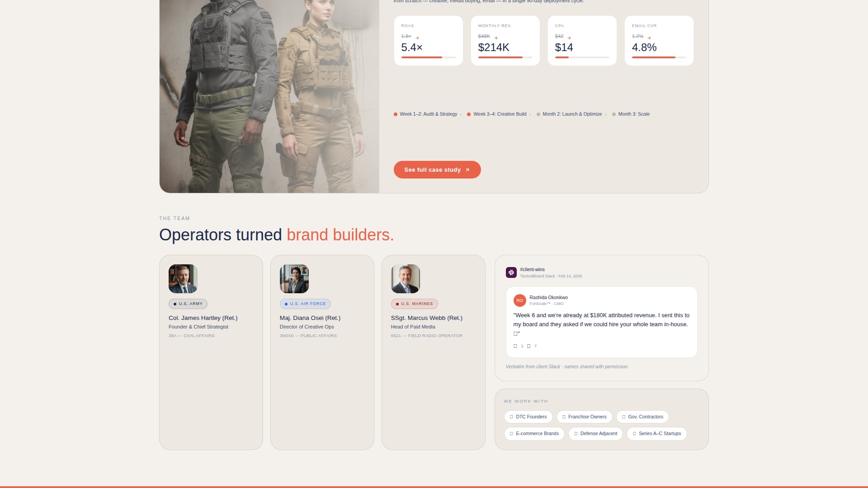Click the Monthly Rev. progress bar

[x=505, y=57]
